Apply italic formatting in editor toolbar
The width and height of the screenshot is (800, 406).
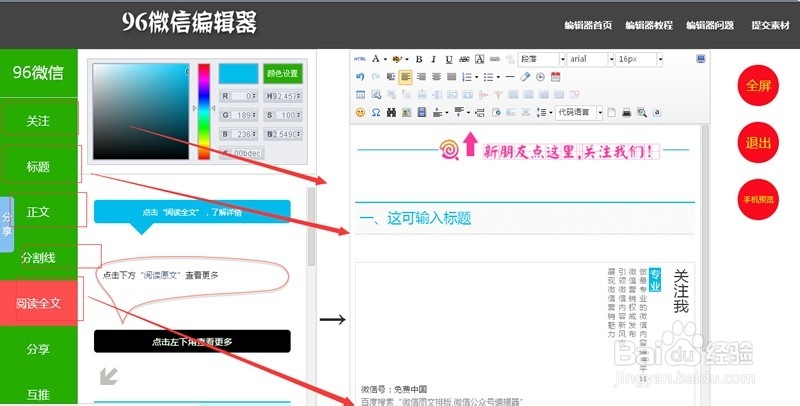click(434, 59)
